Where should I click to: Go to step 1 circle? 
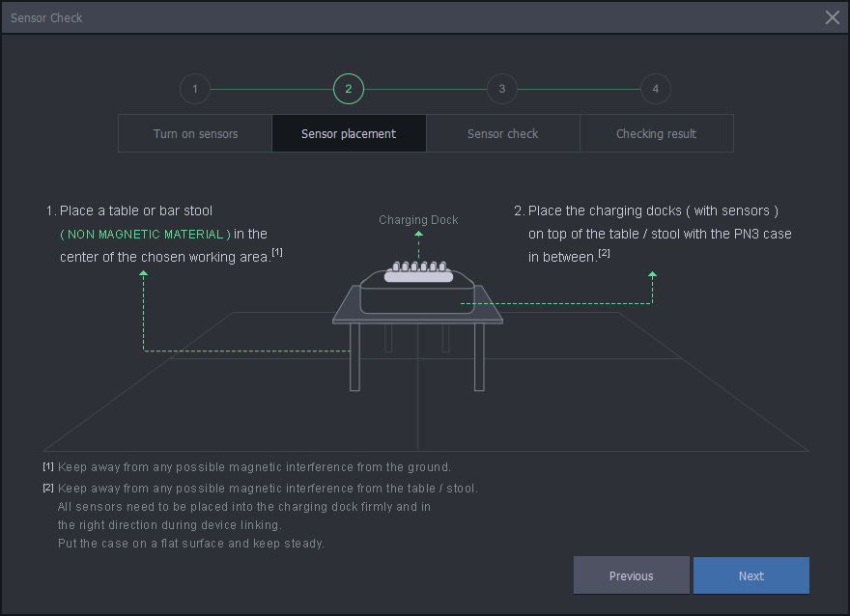tap(195, 89)
